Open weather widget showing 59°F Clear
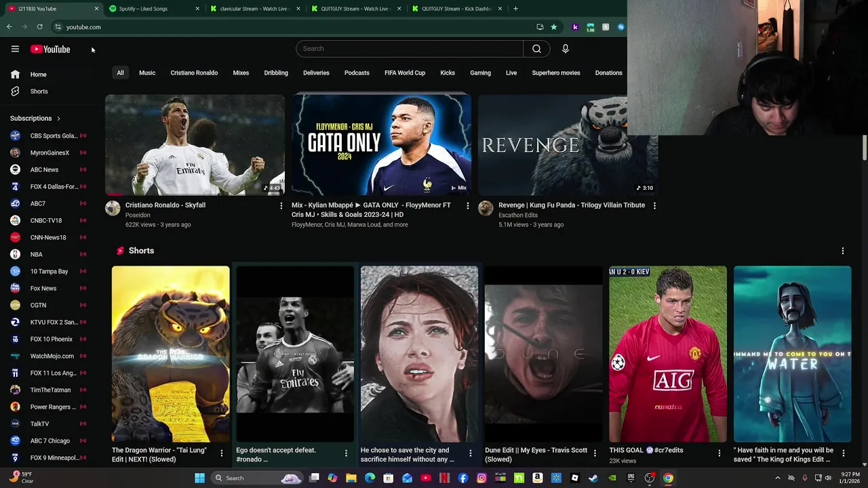This screenshot has width=868, height=488. [20, 478]
